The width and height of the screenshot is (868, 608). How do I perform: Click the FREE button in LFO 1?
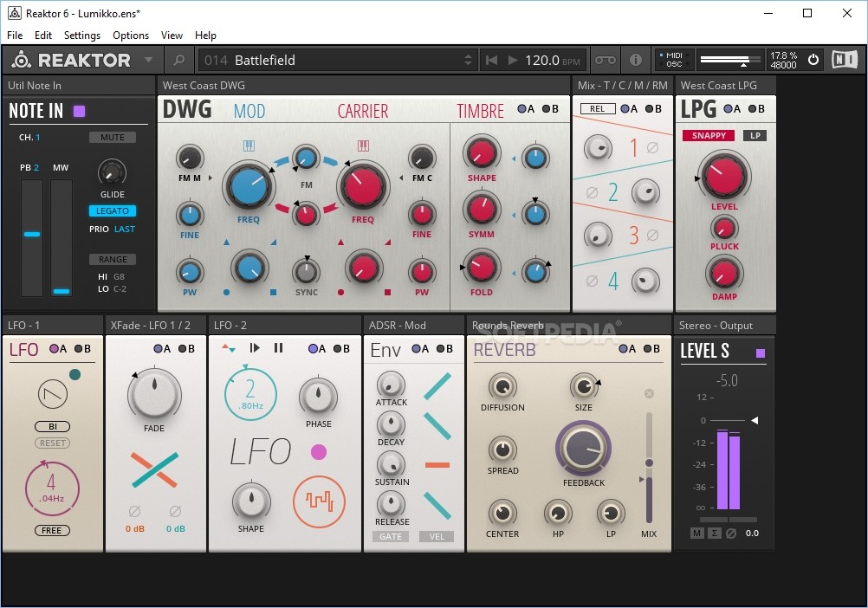pyautogui.click(x=52, y=531)
